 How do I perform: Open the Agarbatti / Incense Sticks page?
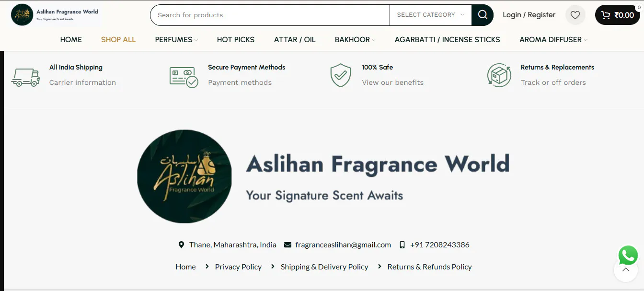tap(447, 40)
